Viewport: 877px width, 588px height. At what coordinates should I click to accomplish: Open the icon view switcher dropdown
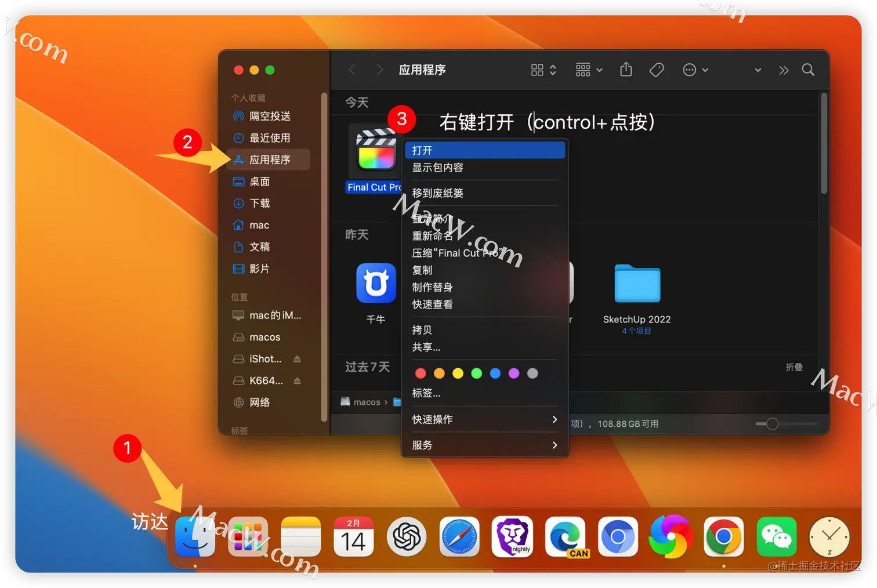(x=543, y=70)
